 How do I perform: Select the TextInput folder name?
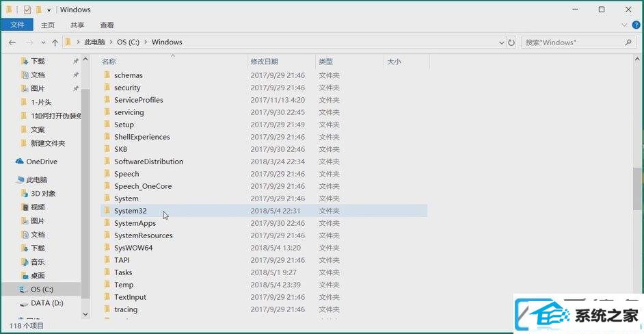pos(130,297)
